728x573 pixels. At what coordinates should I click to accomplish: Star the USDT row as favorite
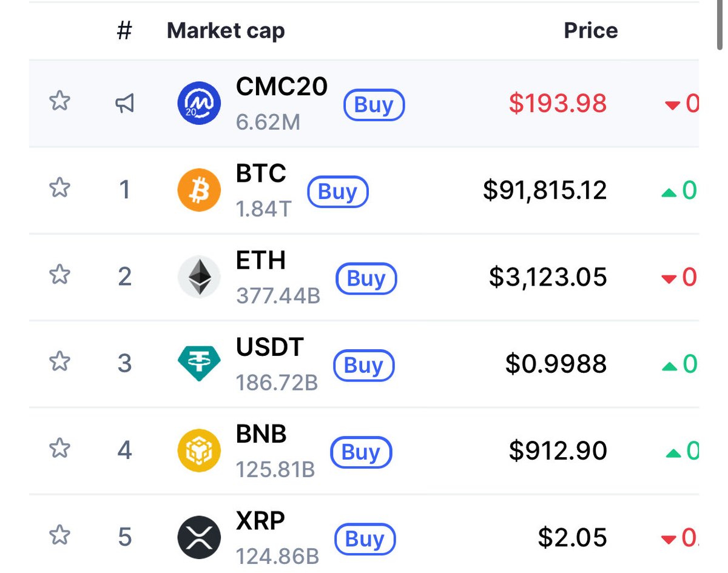tap(59, 362)
